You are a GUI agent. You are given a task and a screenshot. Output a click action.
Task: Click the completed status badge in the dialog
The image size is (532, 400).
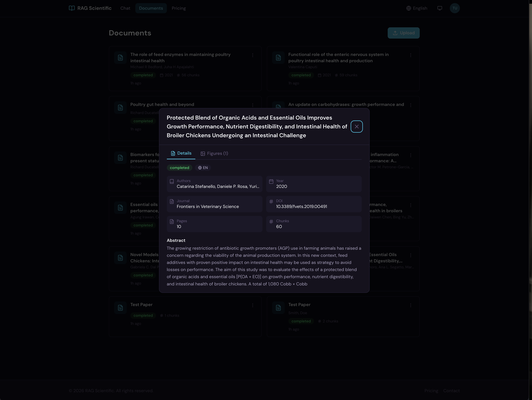click(179, 168)
